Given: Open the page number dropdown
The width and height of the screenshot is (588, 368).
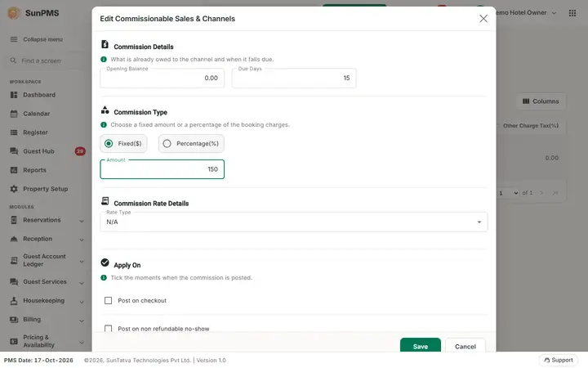Looking at the screenshot, I should (508, 193).
